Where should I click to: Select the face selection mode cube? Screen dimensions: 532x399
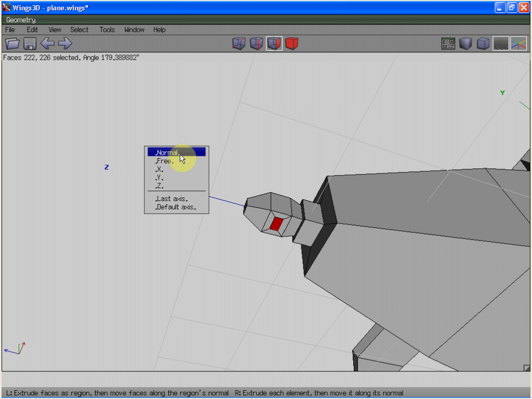pyautogui.click(x=274, y=44)
